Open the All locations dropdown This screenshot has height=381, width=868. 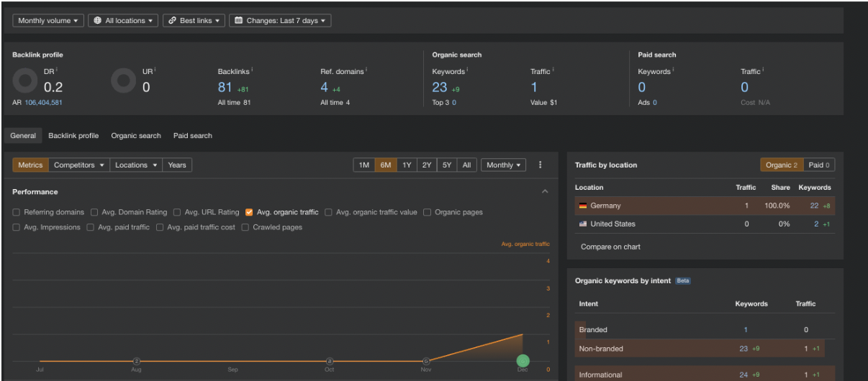124,21
